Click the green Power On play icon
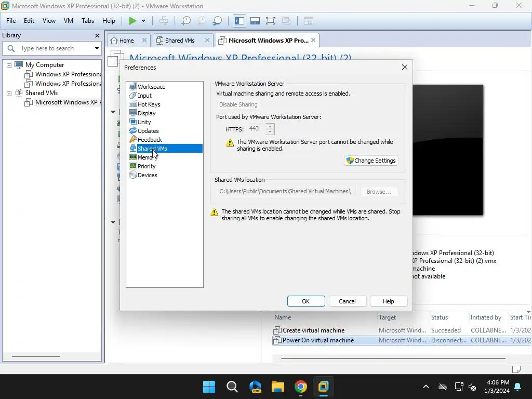The height and width of the screenshot is (399, 532). click(x=132, y=21)
